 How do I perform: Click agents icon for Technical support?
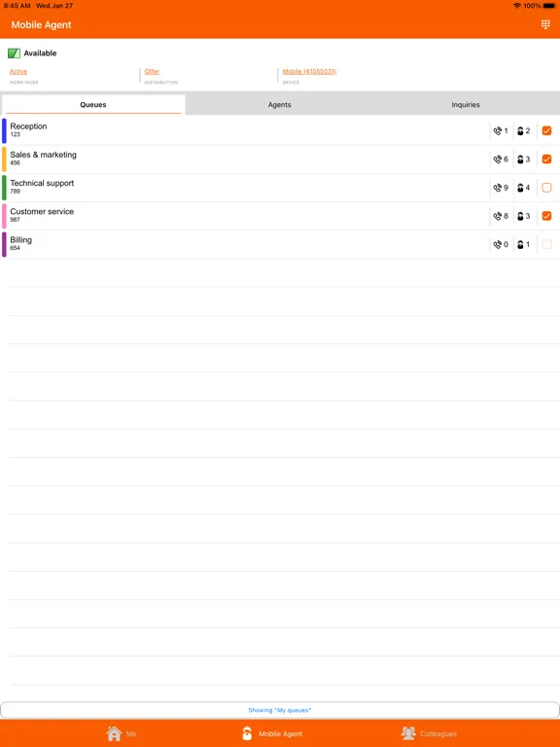click(520, 188)
